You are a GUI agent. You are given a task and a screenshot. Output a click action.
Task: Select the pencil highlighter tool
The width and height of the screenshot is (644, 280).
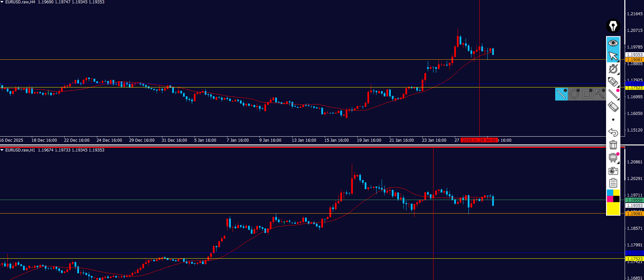613,82
